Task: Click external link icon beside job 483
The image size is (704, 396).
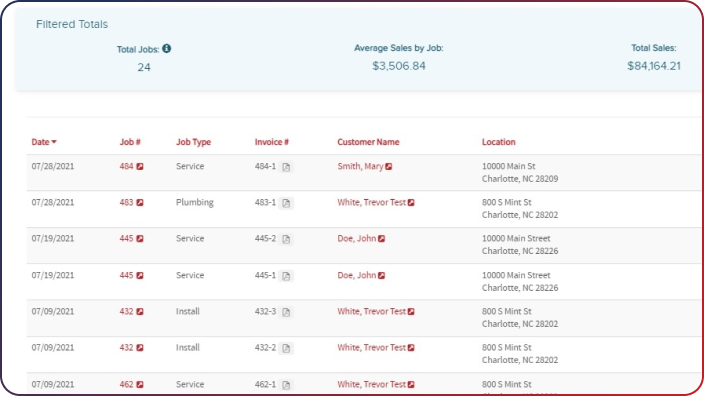Action: pos(140,202)
